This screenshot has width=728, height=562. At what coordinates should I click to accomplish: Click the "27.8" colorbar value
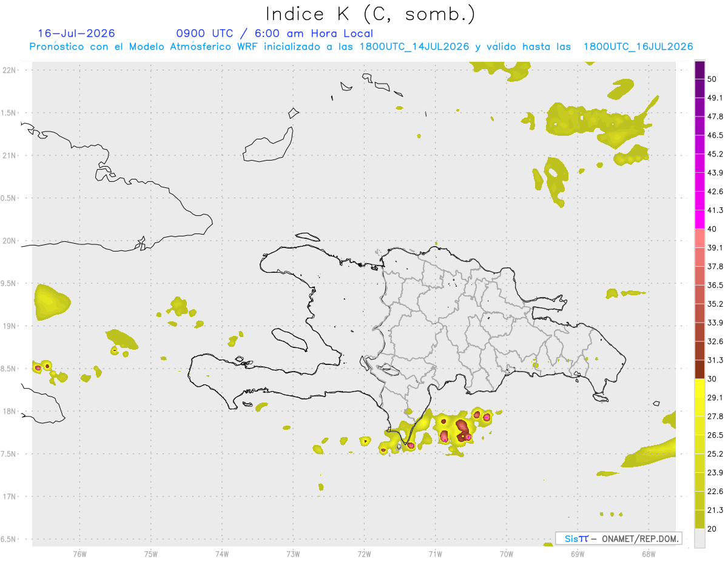pos(715,416)
